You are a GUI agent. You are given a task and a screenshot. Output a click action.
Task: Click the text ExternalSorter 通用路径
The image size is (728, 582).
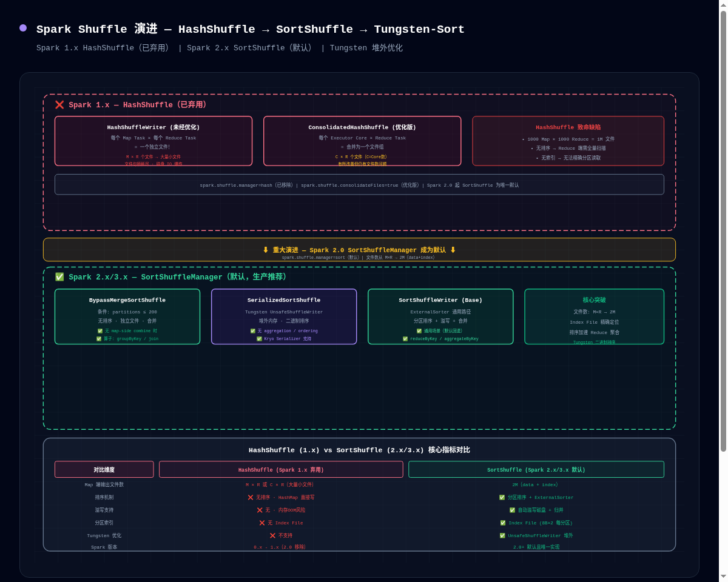(x=440, y=312)
